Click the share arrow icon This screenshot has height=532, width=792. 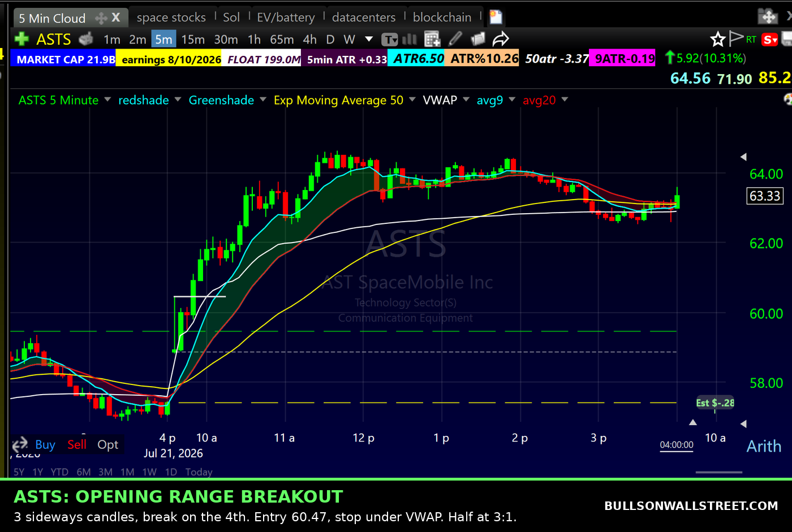(501, 38)
